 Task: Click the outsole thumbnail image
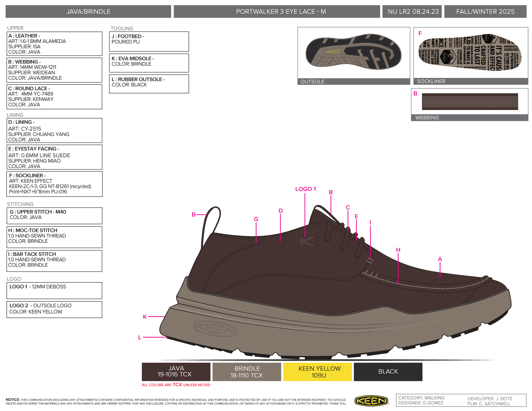tap(353, 53)
